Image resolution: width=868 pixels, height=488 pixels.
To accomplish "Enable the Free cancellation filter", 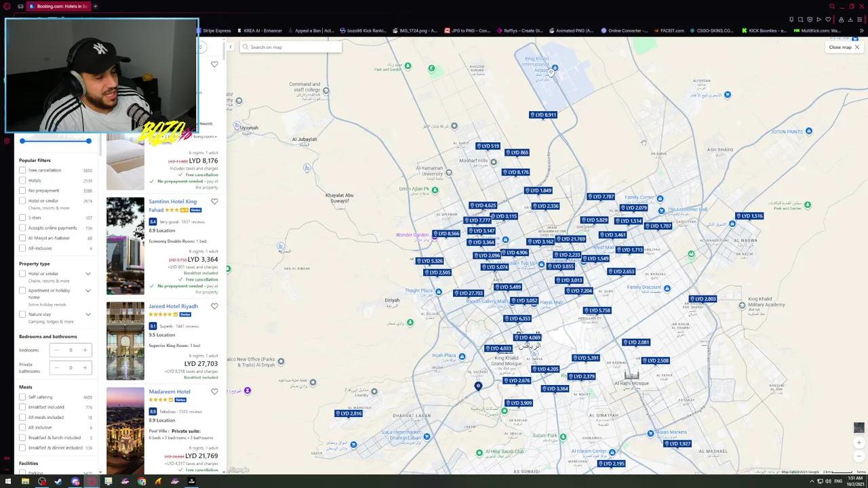I will 22,170.
